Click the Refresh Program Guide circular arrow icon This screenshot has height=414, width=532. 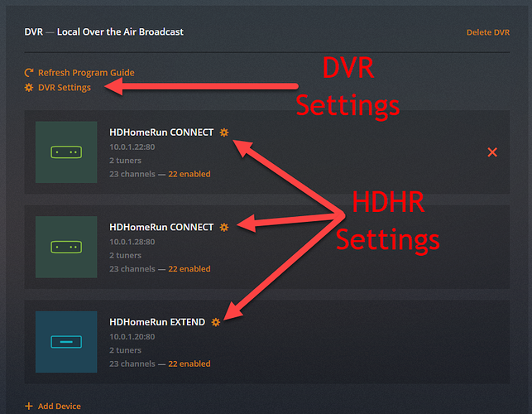(x=29, y=72)
